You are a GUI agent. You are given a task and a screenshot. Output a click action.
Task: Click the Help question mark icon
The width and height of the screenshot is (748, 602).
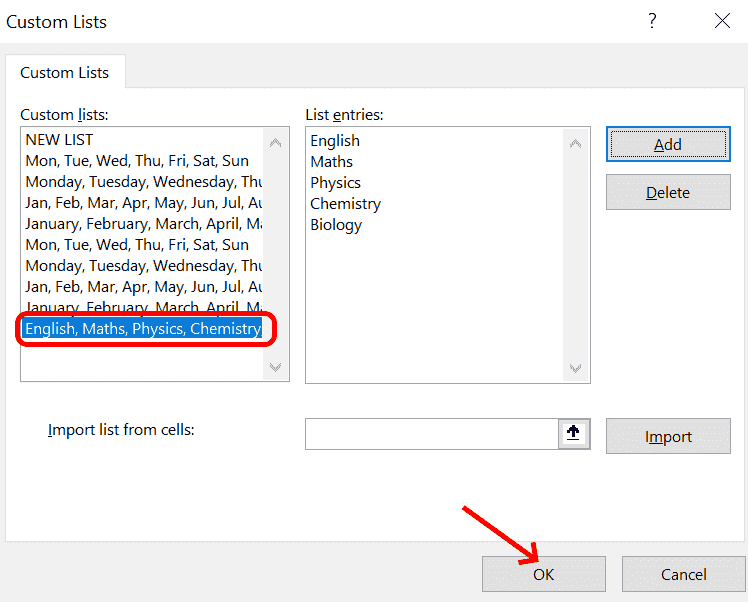click(652, 21)
